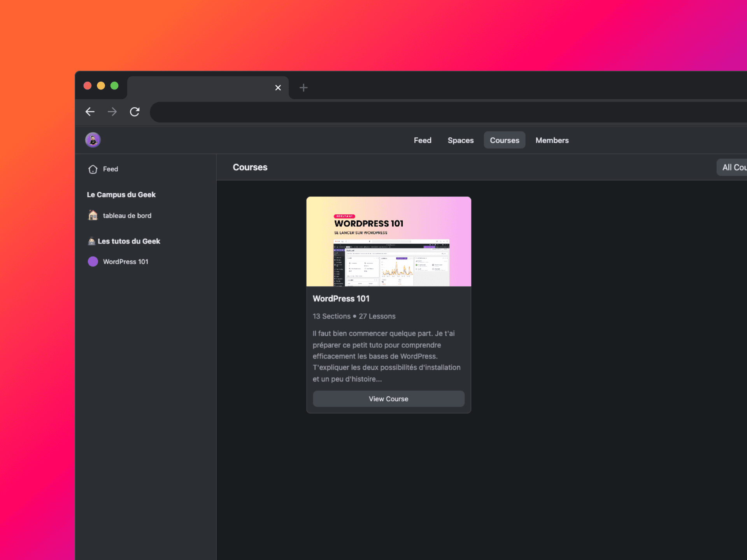
Task: Reload the page with refresh icon
Action: point(135,112)
